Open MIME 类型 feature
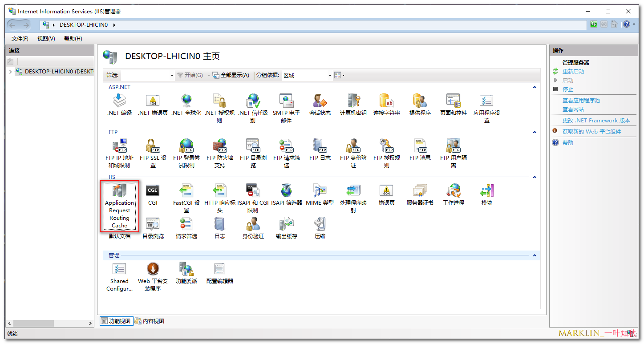This screenshot has width=644, height=344. pos(320,194)
